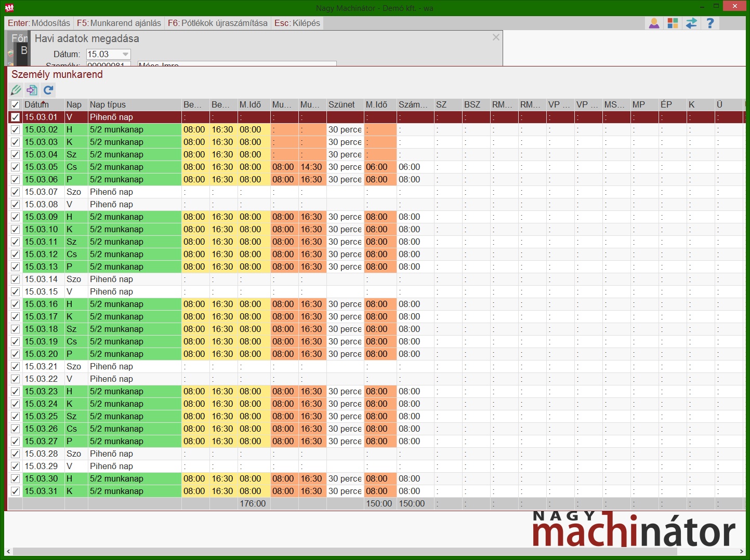Screen dimensions: 750x560
Task: Click the scrollbar's right arrow
Action: point(742,551)
